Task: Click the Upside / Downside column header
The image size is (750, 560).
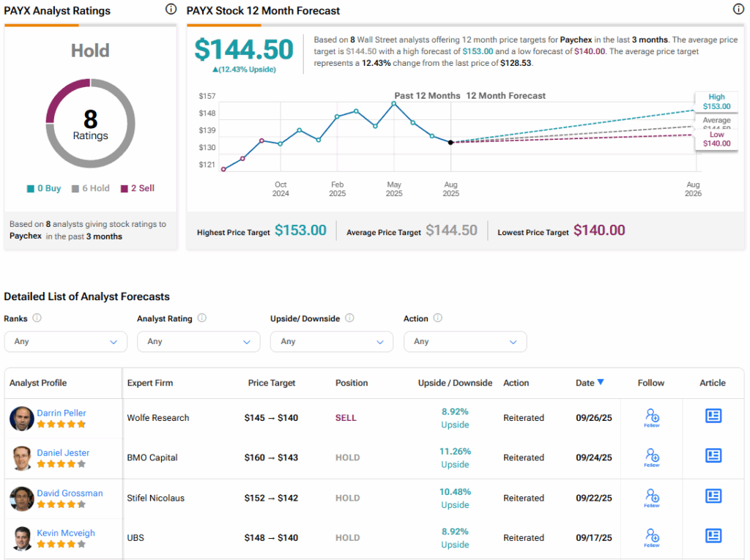Action: point(455,383)
